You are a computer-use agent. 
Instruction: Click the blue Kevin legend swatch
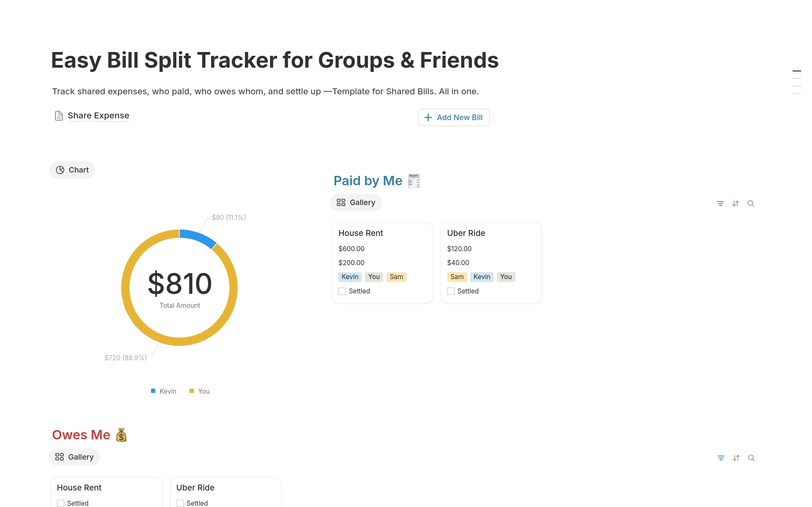click(x=153, y=391)
